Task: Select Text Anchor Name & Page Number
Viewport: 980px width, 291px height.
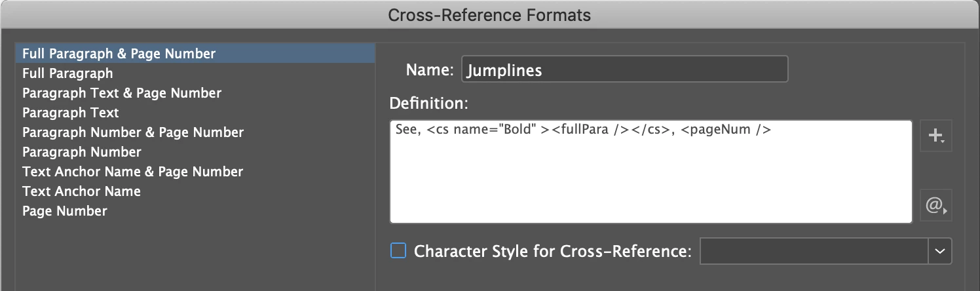Action: [x=132, y=172]
